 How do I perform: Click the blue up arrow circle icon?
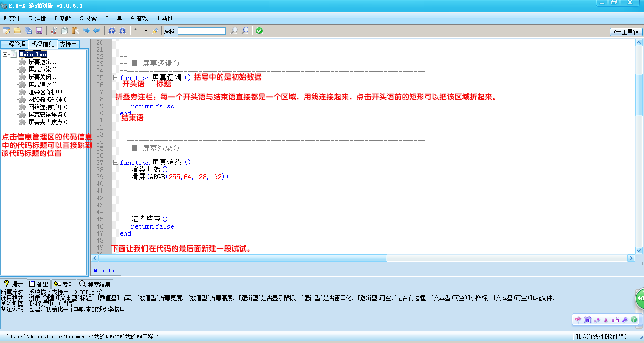(112, 31)
